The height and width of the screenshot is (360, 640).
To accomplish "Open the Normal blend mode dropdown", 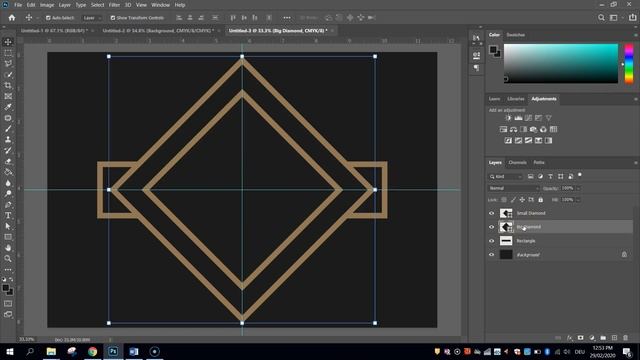I will pyautogui.click(x=513, y=188).
